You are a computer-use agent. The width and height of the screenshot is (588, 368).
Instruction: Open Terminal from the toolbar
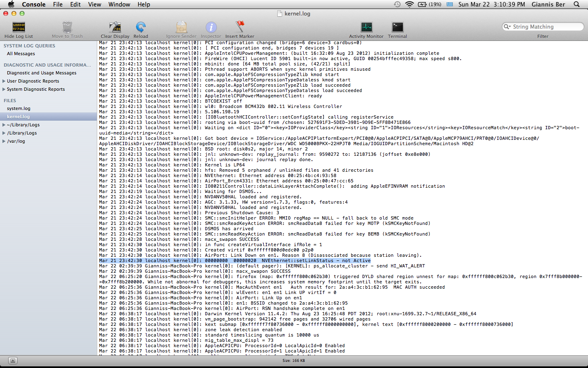(x=397, y=27)
